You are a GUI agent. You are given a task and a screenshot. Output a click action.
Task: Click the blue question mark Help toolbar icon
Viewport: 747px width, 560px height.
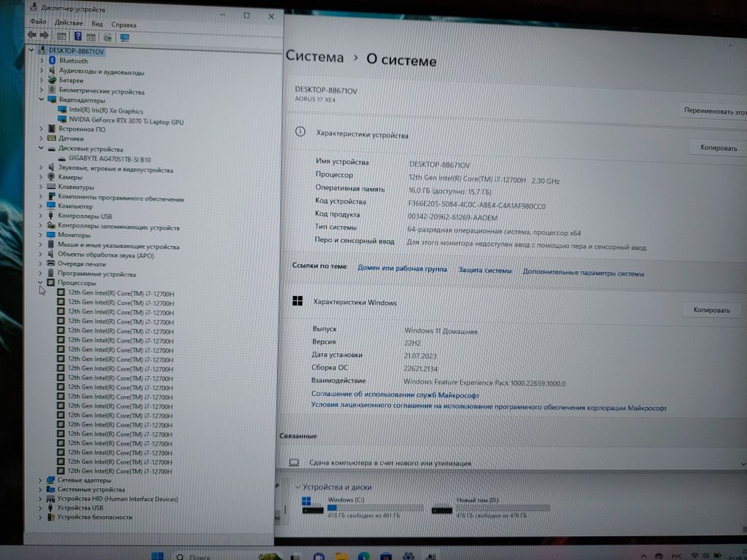pos(78,36)
